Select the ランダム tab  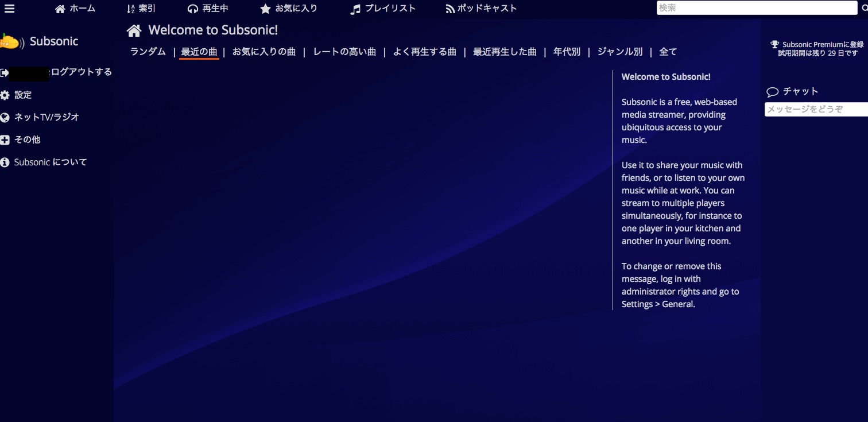tap(148, 52)
